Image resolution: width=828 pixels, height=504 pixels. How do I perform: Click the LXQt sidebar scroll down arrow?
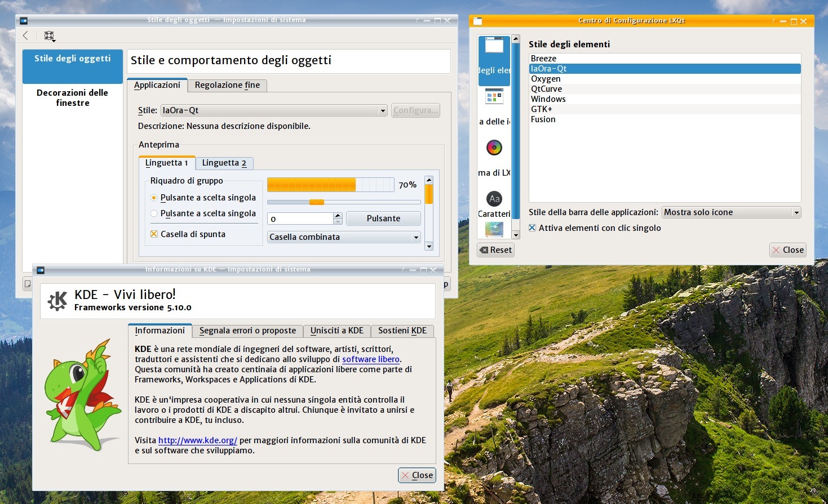click(515, 234)
